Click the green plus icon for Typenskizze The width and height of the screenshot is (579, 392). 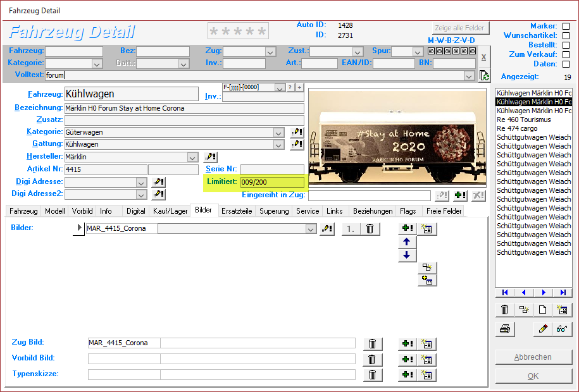coord(408,375)
